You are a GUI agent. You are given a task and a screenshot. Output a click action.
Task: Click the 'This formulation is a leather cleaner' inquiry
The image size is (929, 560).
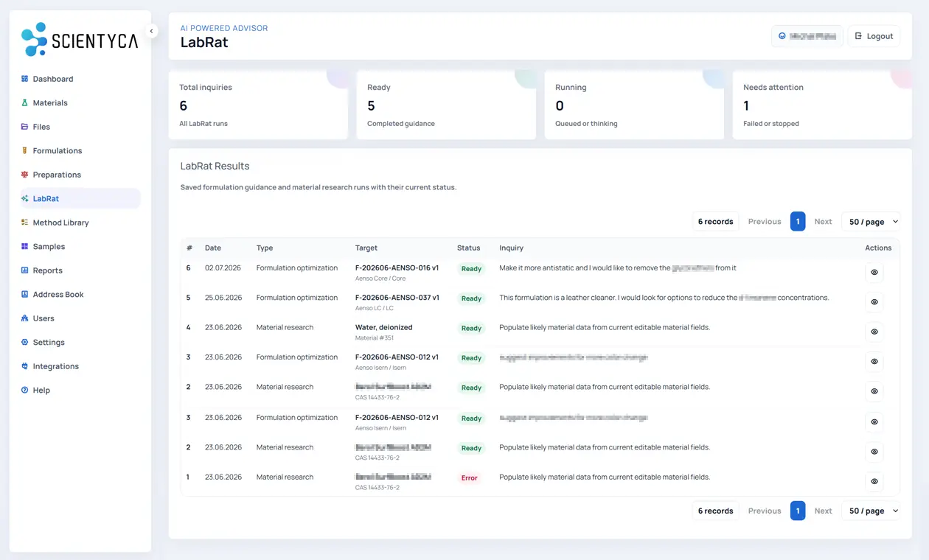664,298
